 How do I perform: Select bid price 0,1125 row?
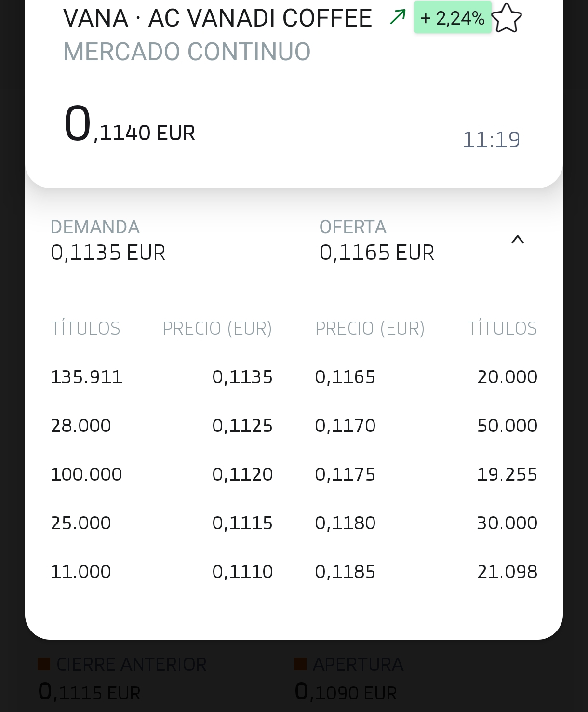pos(242,426)
